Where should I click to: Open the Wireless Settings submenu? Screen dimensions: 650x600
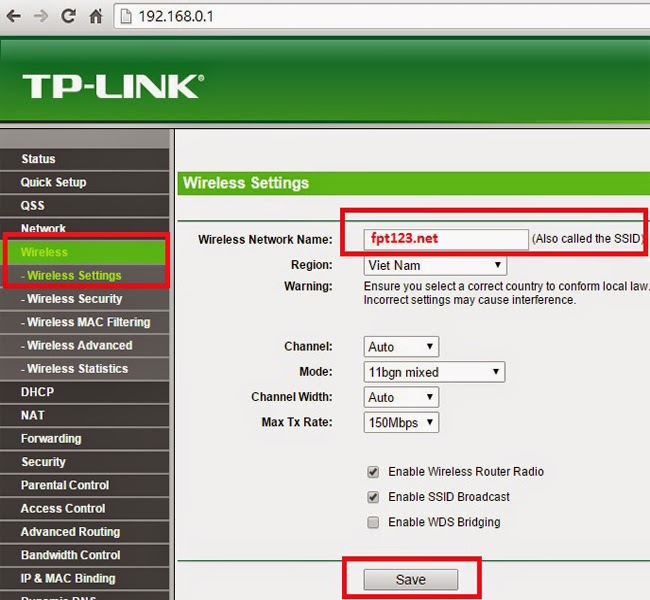(x=85, y=275)
